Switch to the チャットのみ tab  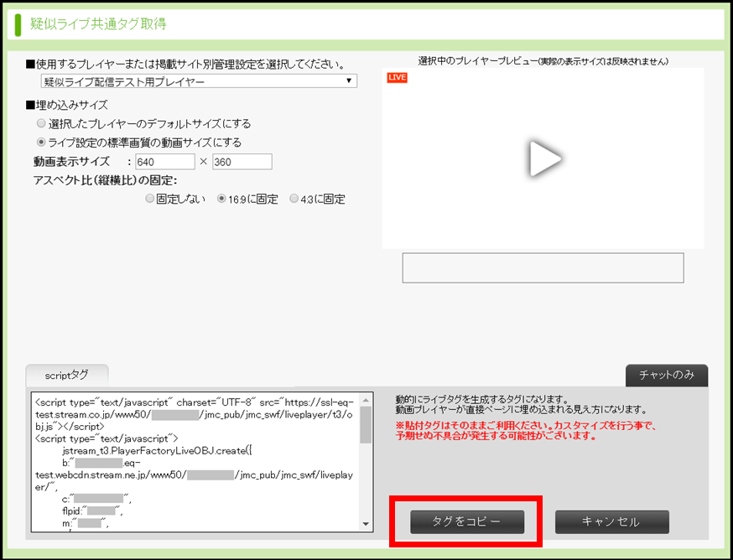pyautogui.click(x=667, y=376)
